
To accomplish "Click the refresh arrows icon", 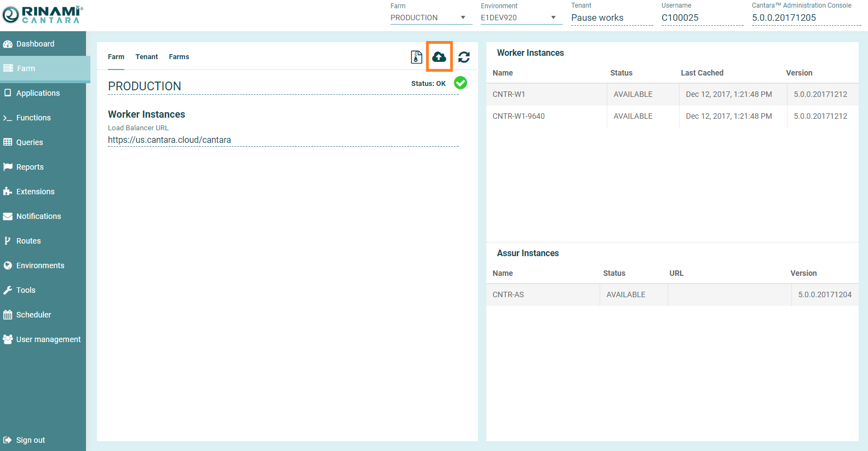I will (x=464, y=57).
